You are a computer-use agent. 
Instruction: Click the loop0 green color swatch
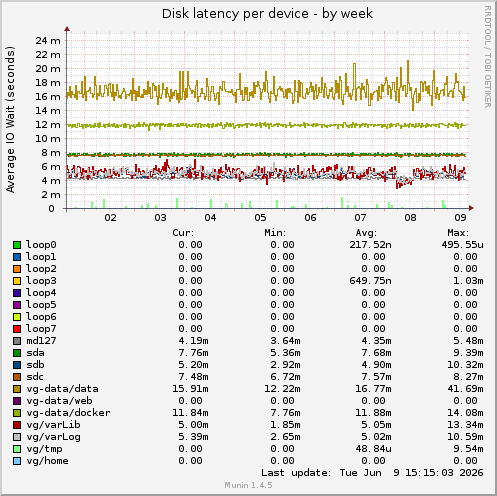[17, 245]
